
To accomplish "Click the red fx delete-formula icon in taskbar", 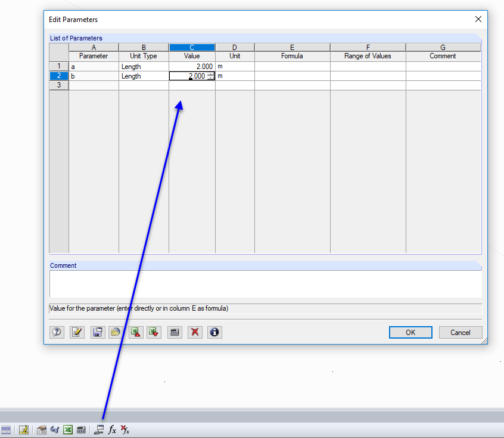I will click(x=125, y=430).
